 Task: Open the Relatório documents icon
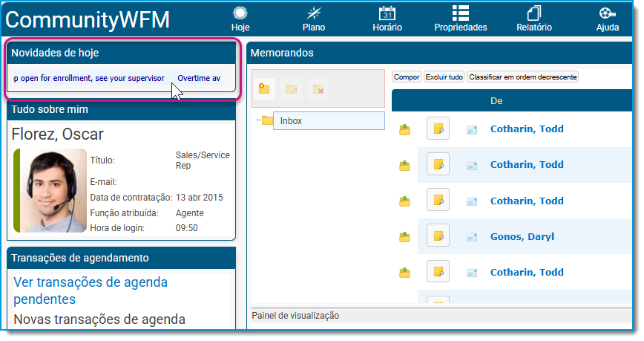pos(534,13)
